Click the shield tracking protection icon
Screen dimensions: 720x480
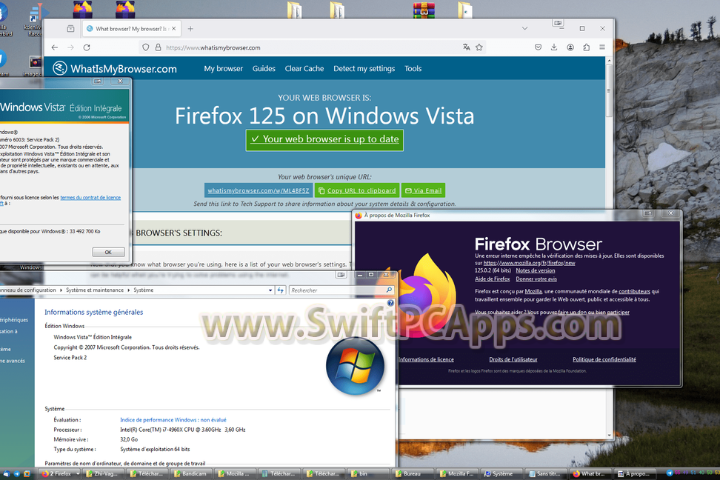pos(146,47)
